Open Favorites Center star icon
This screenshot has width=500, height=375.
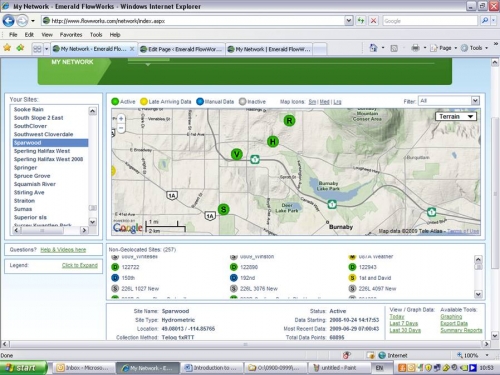[7, 48]
